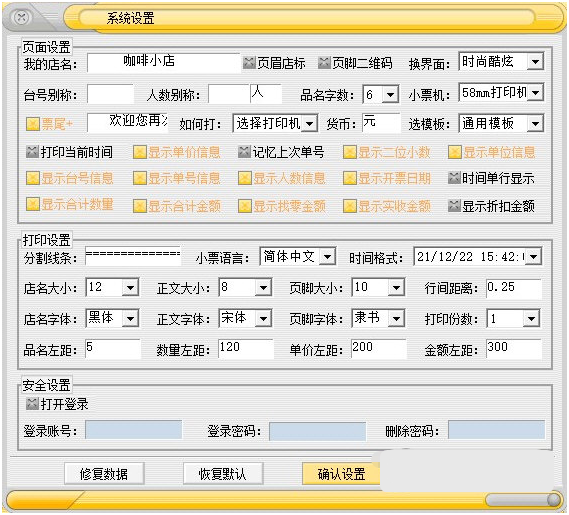Open the 打印份数 dropdown showing 1
Viewport: 569px width, 515px height.
point(513,318)
